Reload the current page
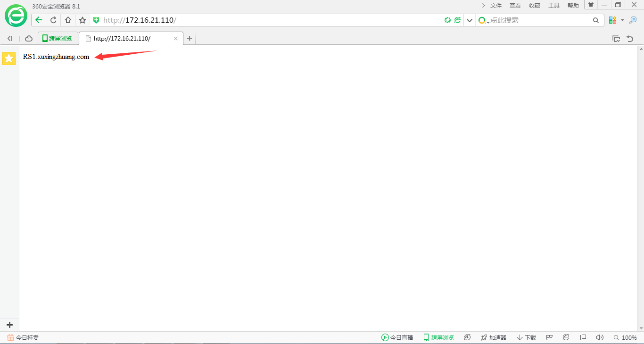644x344 pixels. (53, 20)
